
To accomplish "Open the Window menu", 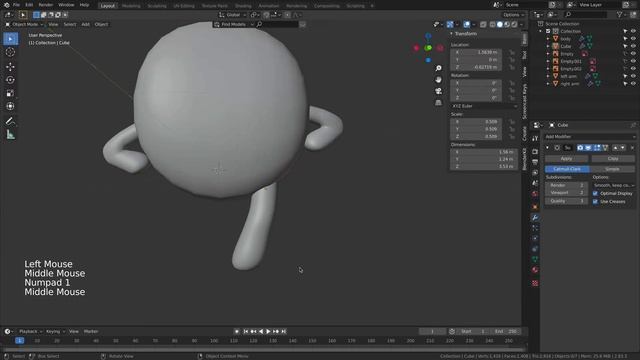I will click(x=66, y=5).
